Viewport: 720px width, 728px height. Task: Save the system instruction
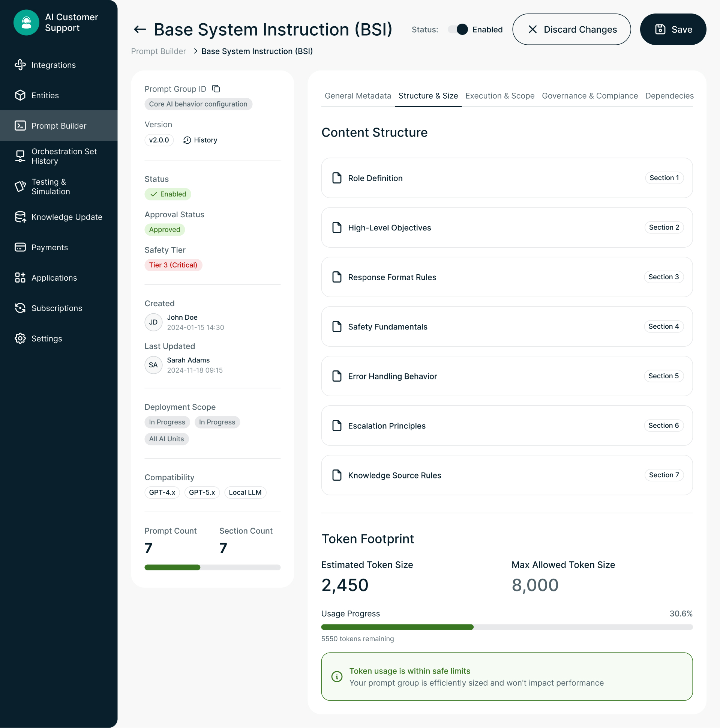point(672,29)
